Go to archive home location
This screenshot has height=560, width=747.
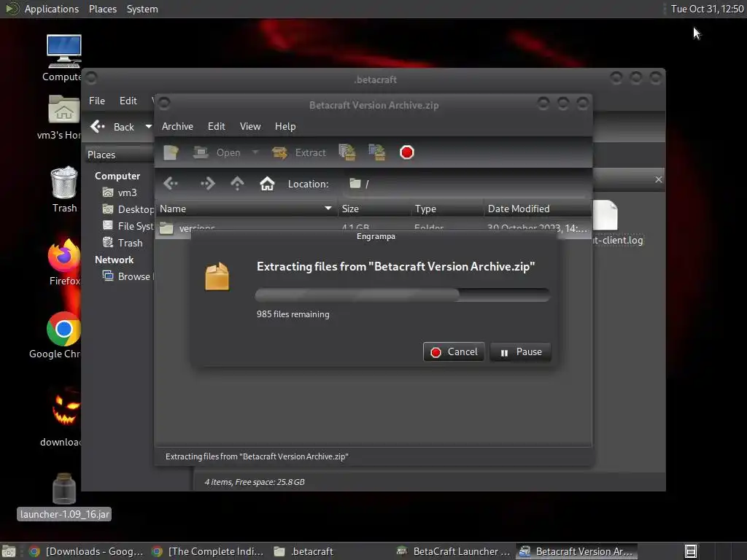click(267, 183)
